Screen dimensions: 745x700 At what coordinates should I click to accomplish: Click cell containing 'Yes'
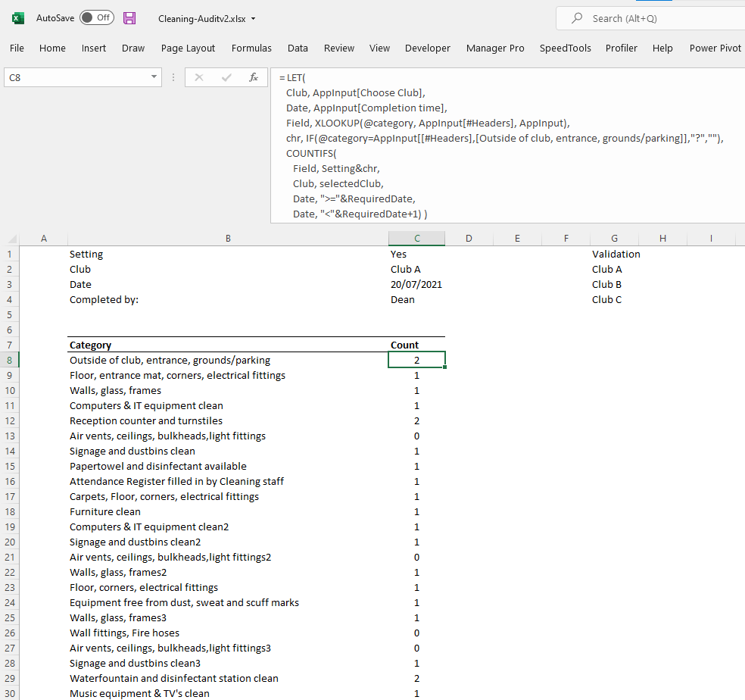(416, 254)
